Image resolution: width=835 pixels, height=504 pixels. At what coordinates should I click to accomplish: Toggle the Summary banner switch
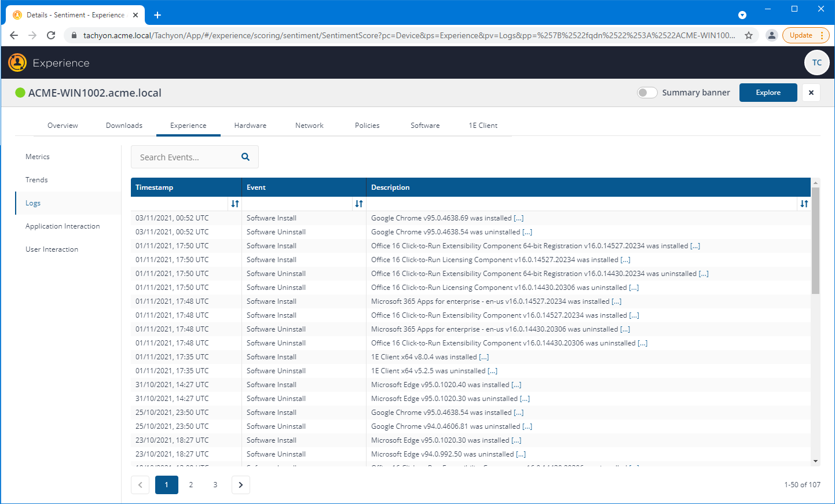click(647, 93)
